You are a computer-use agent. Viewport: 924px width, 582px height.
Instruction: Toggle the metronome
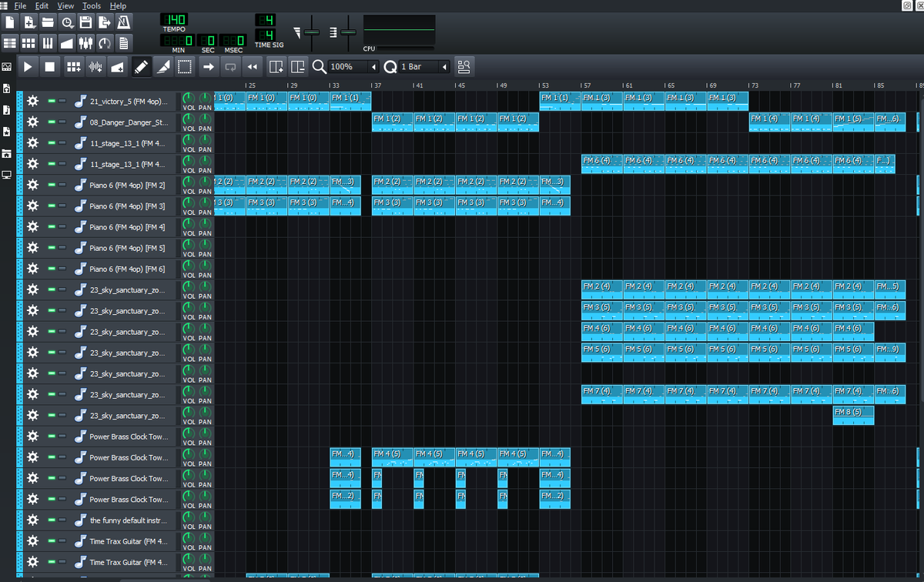[x=123, y=22]
